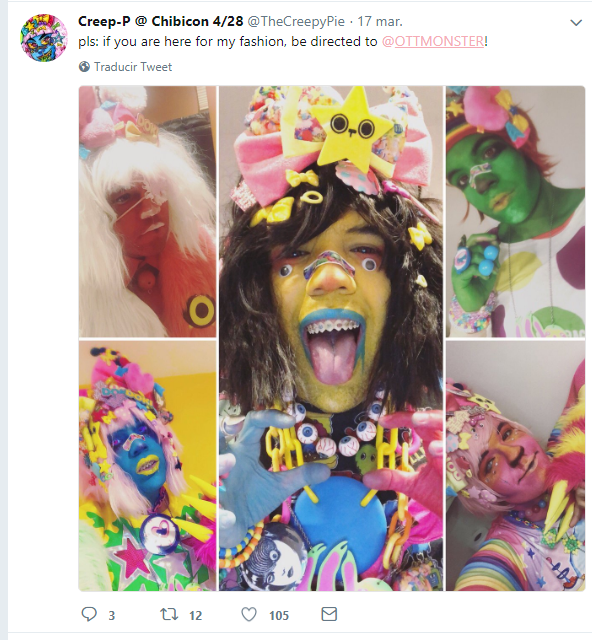Click the @TheCreepyPie handle

click(296, 22)
